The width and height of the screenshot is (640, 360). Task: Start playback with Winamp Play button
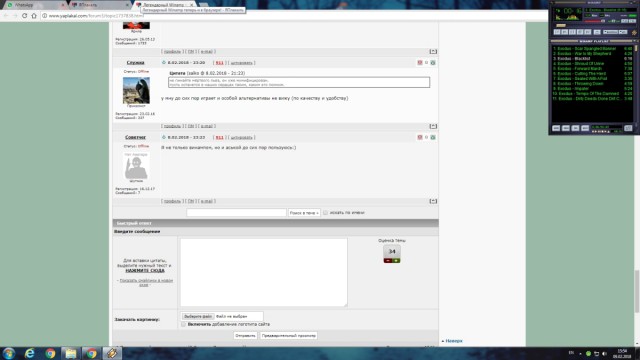coord(564,32)
